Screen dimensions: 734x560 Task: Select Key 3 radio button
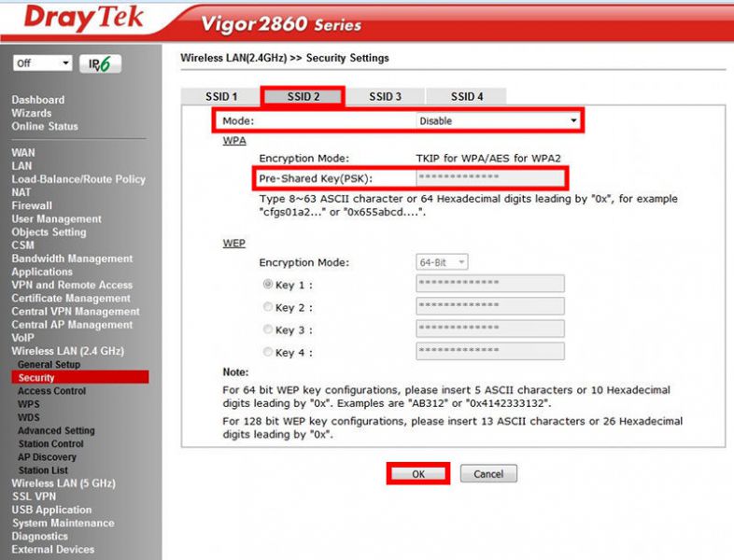click(268, 329)
